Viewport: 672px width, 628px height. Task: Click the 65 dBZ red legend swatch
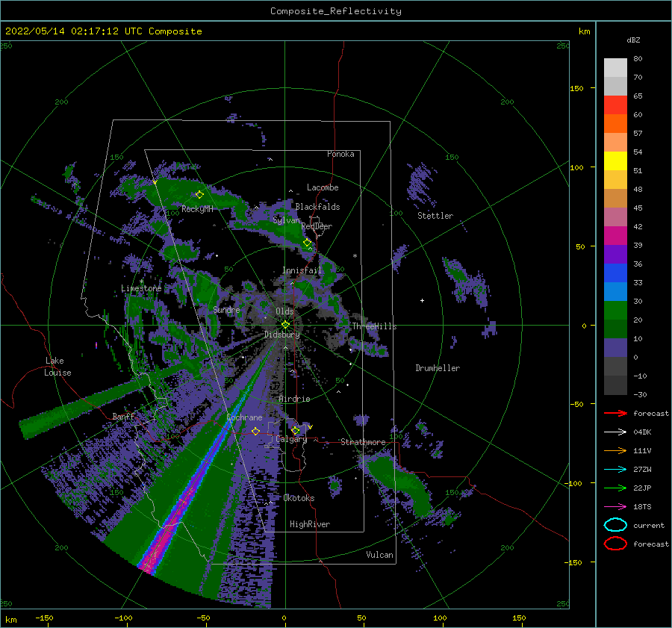(615, 105)
